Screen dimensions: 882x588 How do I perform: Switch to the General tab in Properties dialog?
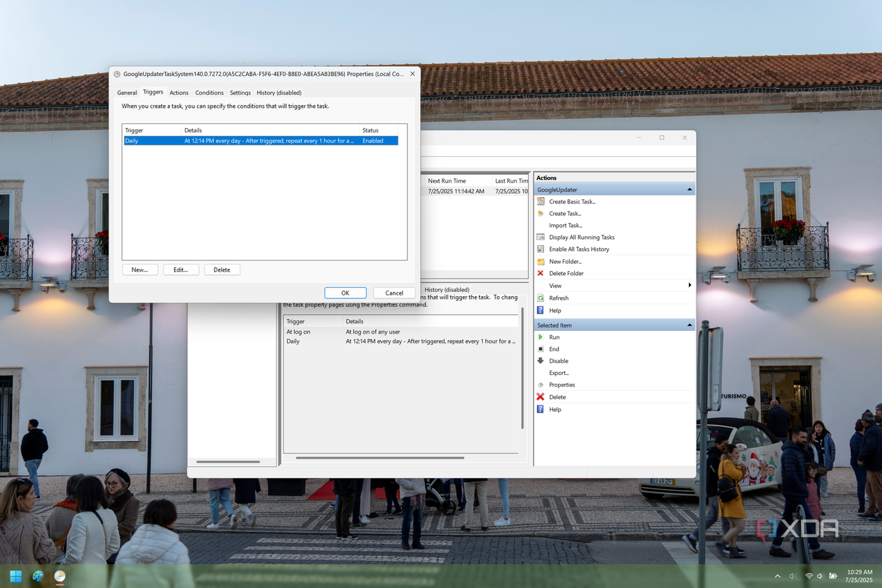click(x=127, y=93)
